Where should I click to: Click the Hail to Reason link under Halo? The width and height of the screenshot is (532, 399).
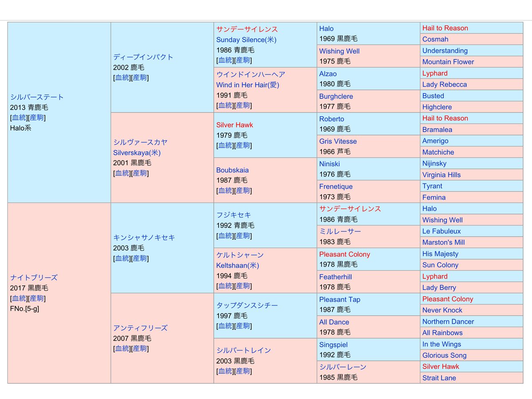coord(445,28)
